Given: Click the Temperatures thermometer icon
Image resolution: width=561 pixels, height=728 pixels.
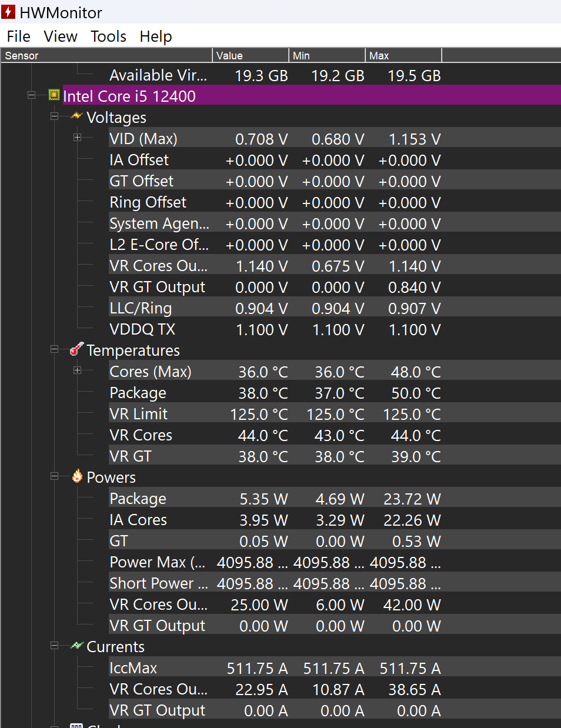Looking at the screenshot, I should (76, 349).
